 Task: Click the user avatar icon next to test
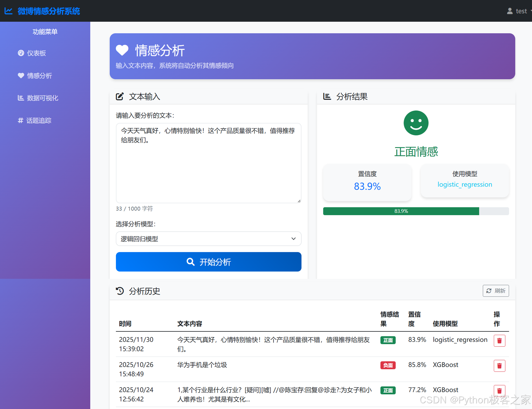[510, 11]
